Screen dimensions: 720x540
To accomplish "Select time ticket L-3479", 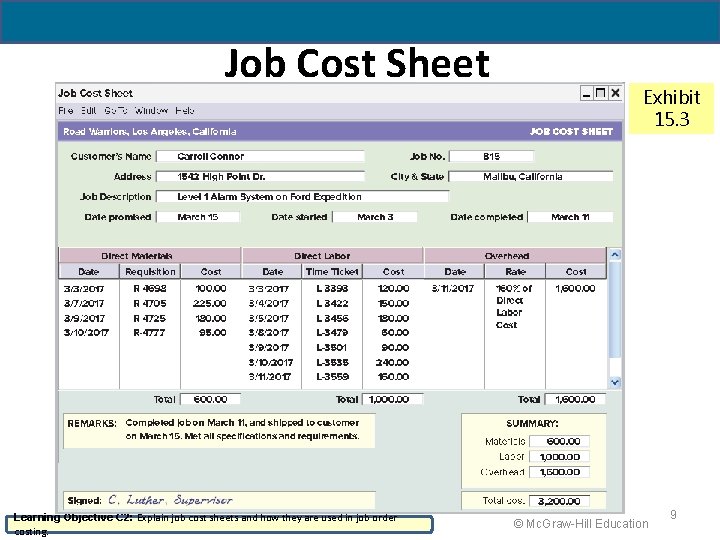I will [332, 332].
